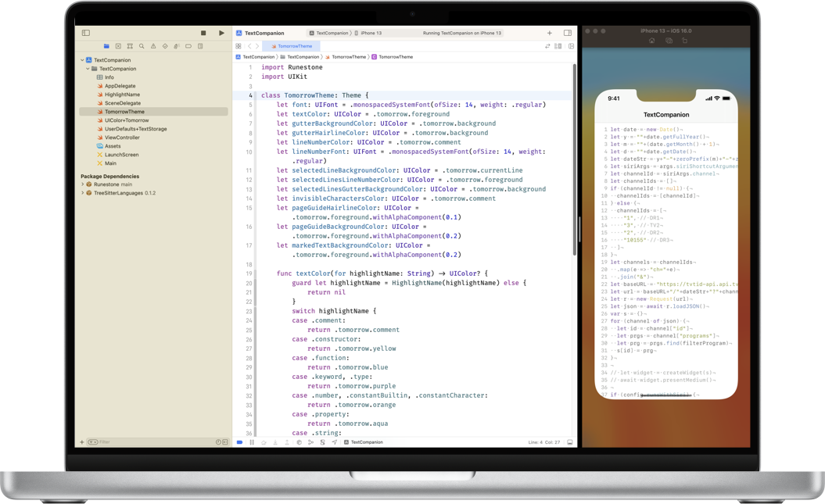
Task: Toggle the right inspector panel
Action: point(568,33)
